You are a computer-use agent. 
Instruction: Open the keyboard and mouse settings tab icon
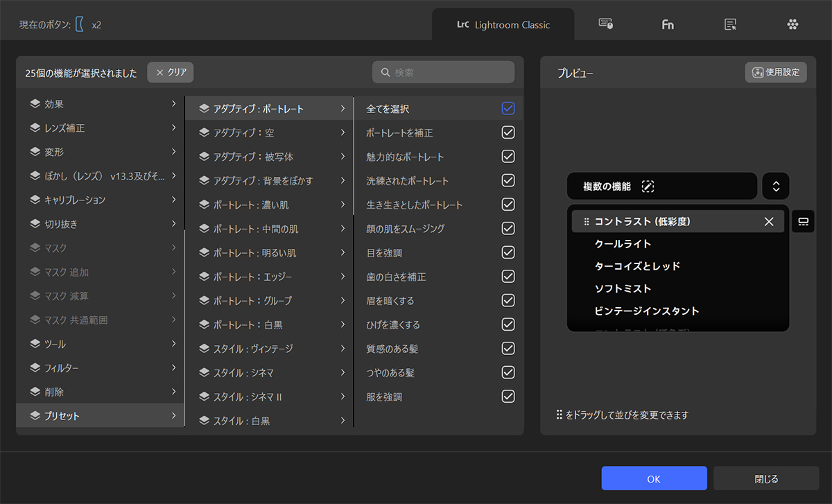tap(605, 24)
